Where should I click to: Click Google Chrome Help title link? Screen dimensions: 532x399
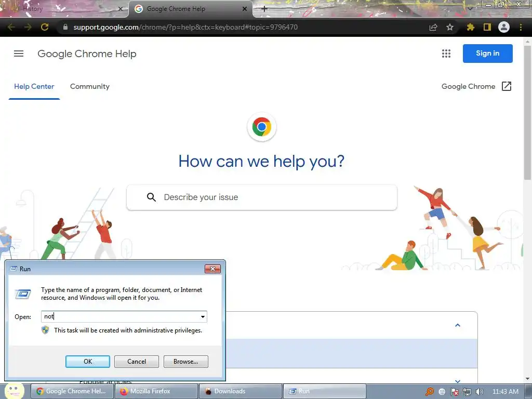(x=87, y=54)
